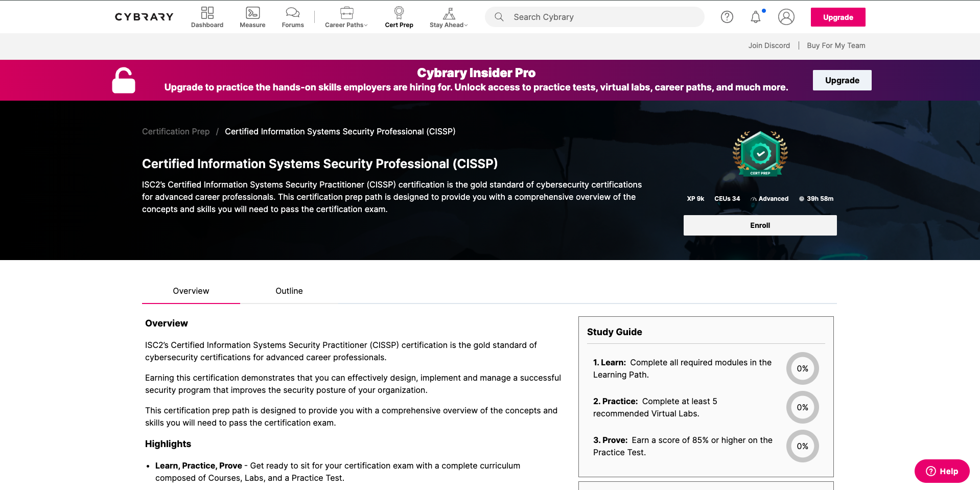Click the Study Guide heading

coord(615,332)
